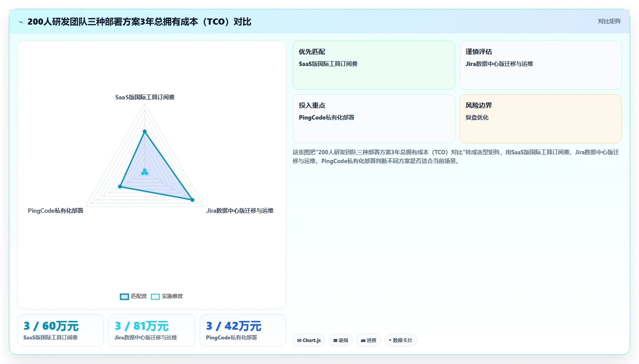Click the 表格 tag icon

pos(335,340)
